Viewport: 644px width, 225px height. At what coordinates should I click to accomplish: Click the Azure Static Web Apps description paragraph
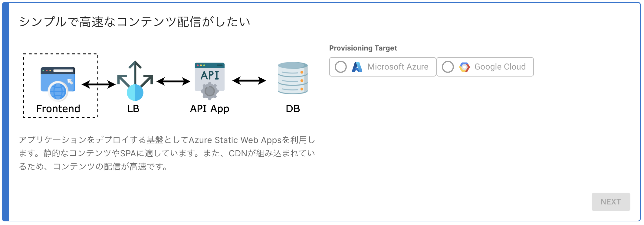click(x=167, y=153)
